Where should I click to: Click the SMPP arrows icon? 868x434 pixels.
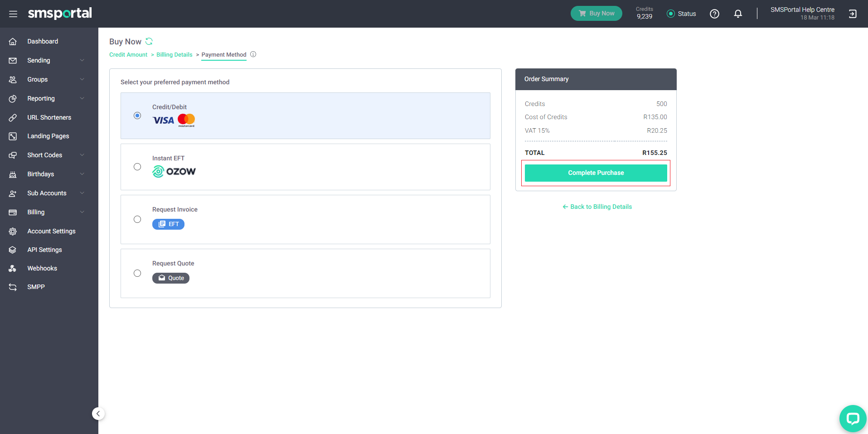click(13, 287)
